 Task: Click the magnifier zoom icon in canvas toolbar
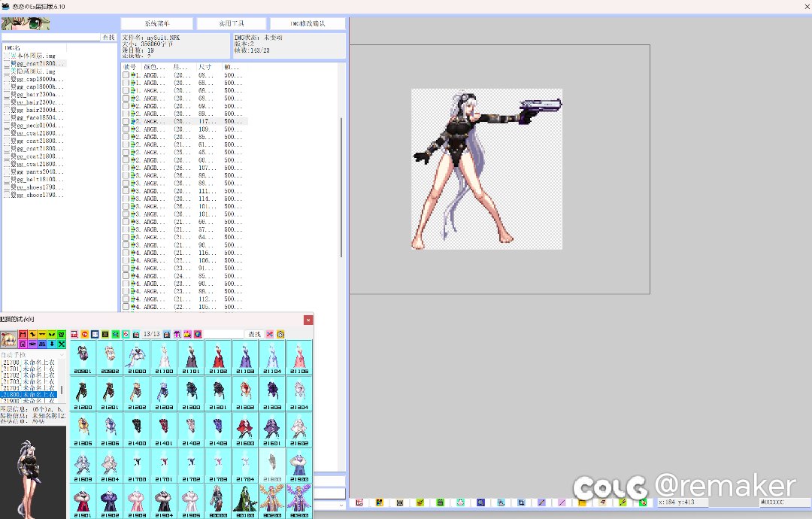pyautogui.click(x=480, y=502)
